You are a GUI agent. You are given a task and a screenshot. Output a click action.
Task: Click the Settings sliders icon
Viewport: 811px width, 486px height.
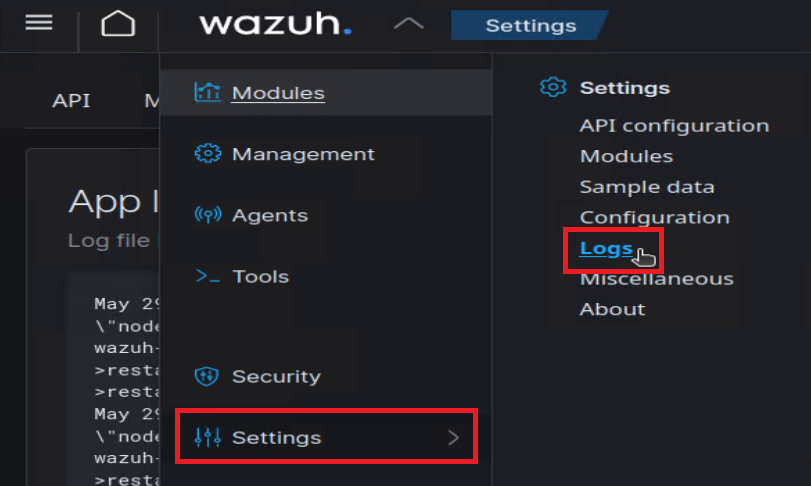click(207, 438)
